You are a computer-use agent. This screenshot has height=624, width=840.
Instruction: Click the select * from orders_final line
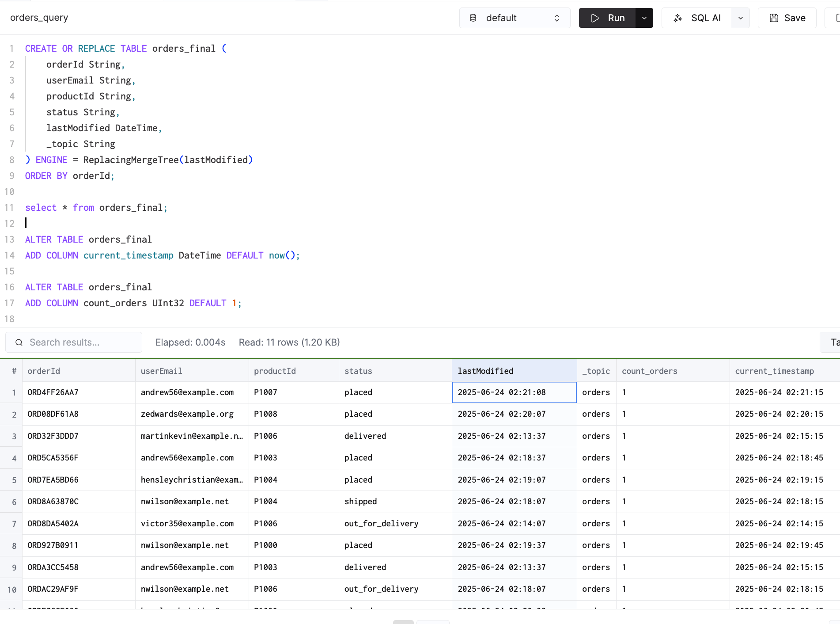96,208
